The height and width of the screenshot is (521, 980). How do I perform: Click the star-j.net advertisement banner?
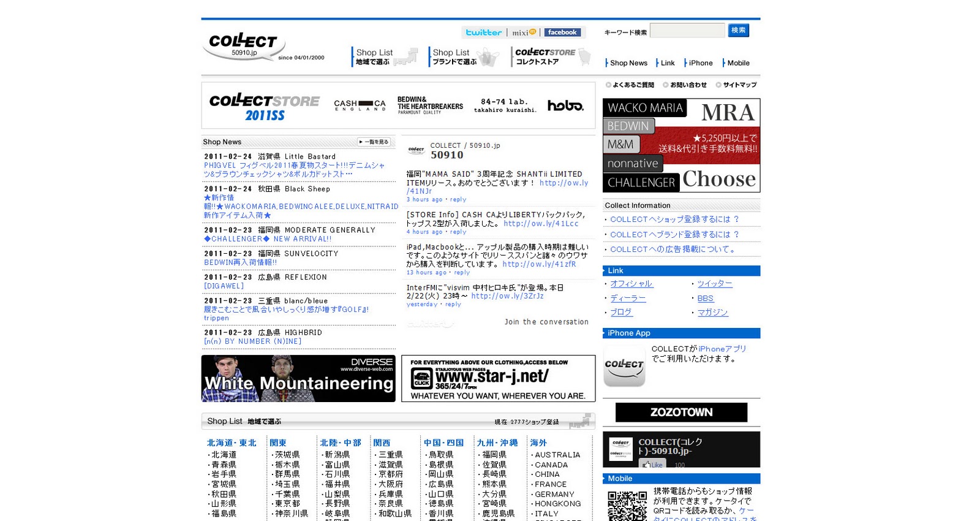498,379
